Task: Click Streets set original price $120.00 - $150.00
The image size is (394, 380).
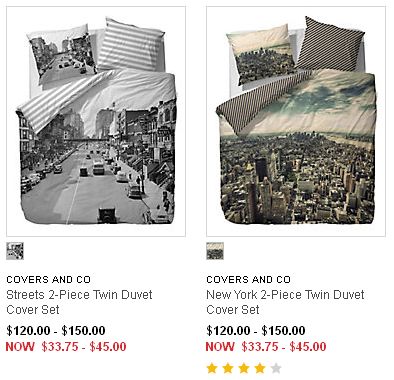Action: 56,331
